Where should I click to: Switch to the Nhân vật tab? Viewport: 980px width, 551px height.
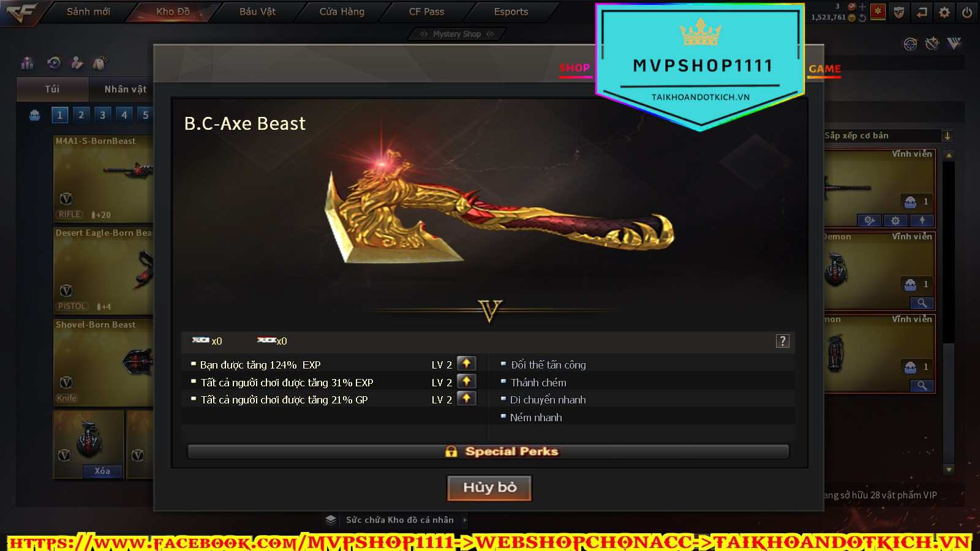125,89
